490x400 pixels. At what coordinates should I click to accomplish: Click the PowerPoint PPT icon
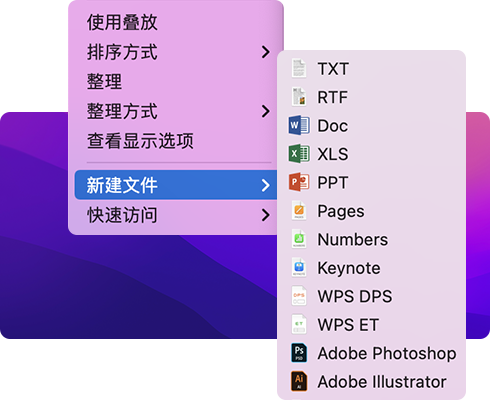point(299,182)
